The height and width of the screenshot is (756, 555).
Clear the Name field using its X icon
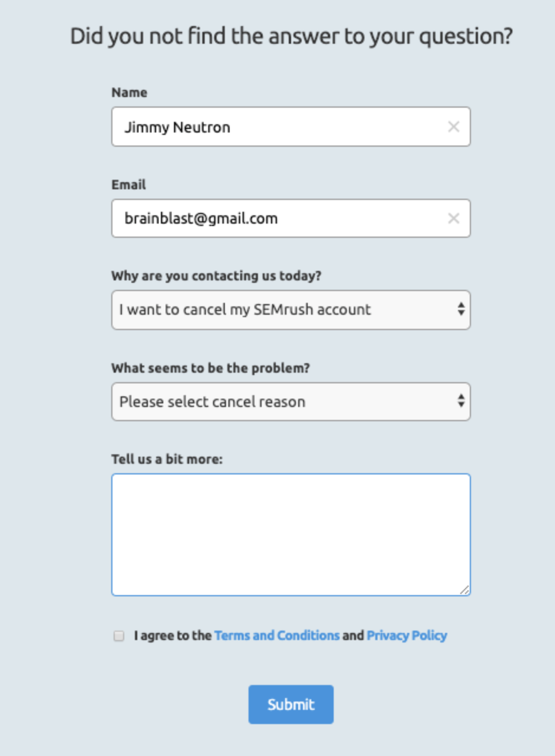[453, 127]
